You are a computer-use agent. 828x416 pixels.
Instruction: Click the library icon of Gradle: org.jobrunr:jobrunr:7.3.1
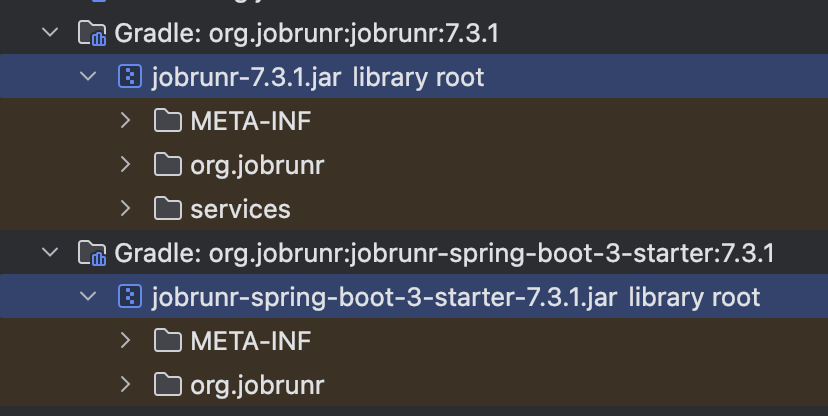92,33
